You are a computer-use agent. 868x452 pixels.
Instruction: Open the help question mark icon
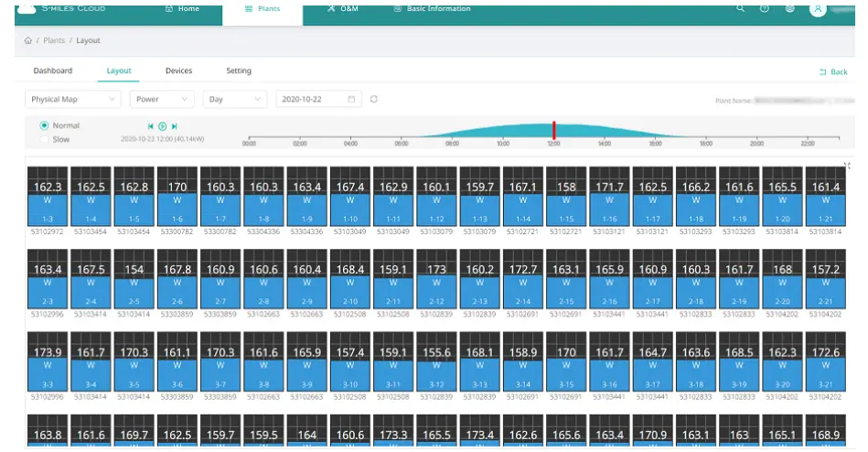coord(765,8)
